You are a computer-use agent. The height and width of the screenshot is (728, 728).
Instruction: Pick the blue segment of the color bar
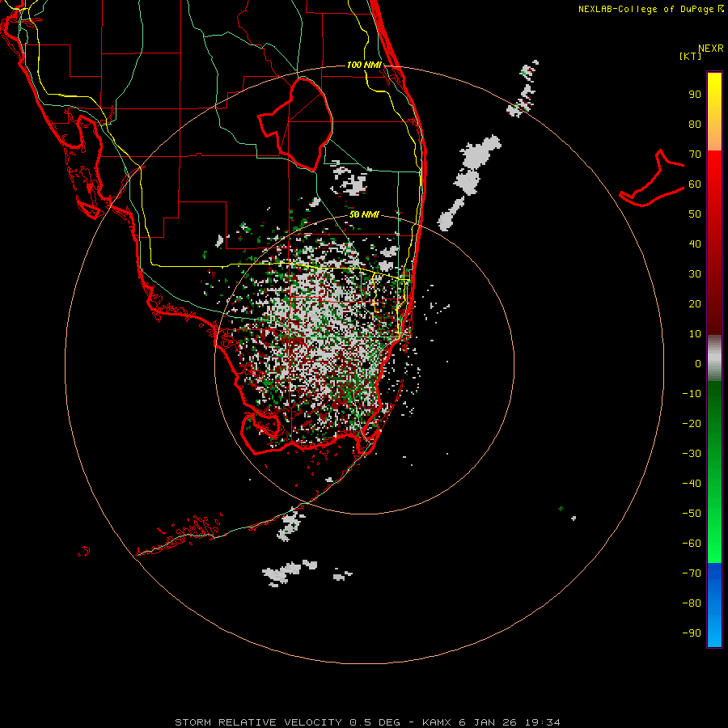click(714, 605)
